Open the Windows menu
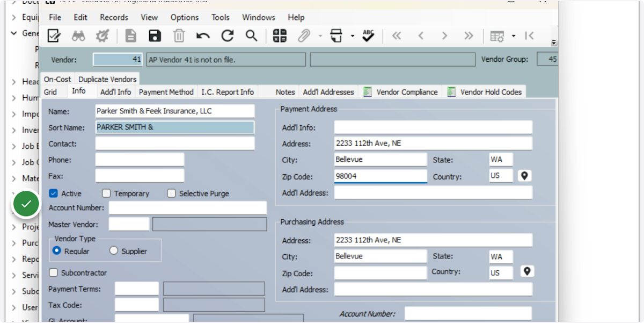The image size is (644, 323). pos(259,17)
